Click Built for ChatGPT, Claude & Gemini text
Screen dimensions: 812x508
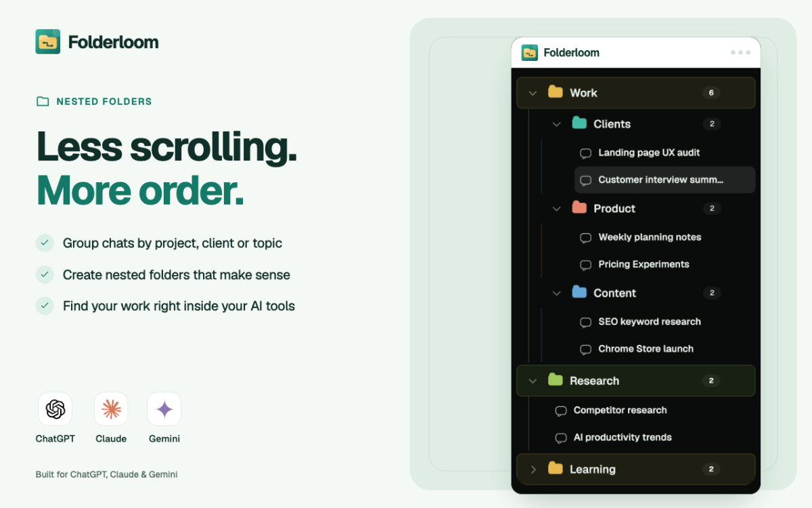(106, 474)
